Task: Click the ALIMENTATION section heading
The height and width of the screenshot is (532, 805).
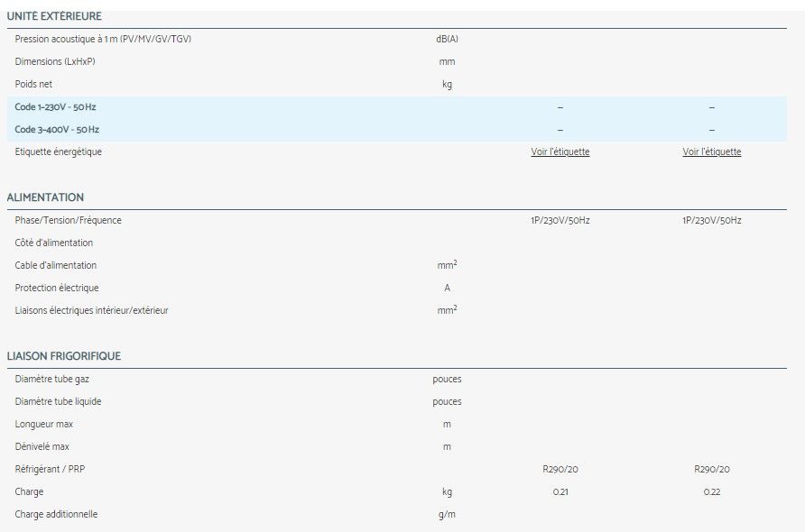Action: pyautogui.click(x=45, y=197)
